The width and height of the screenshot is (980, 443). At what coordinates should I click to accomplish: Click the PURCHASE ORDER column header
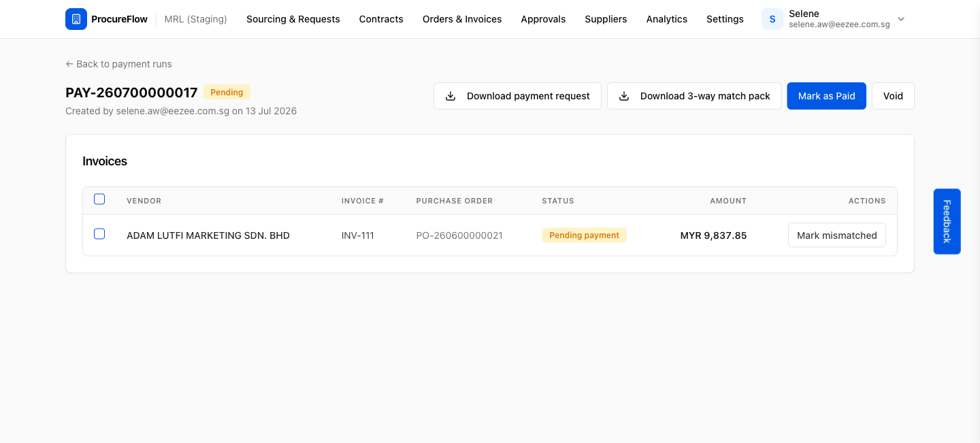(455, 201)
